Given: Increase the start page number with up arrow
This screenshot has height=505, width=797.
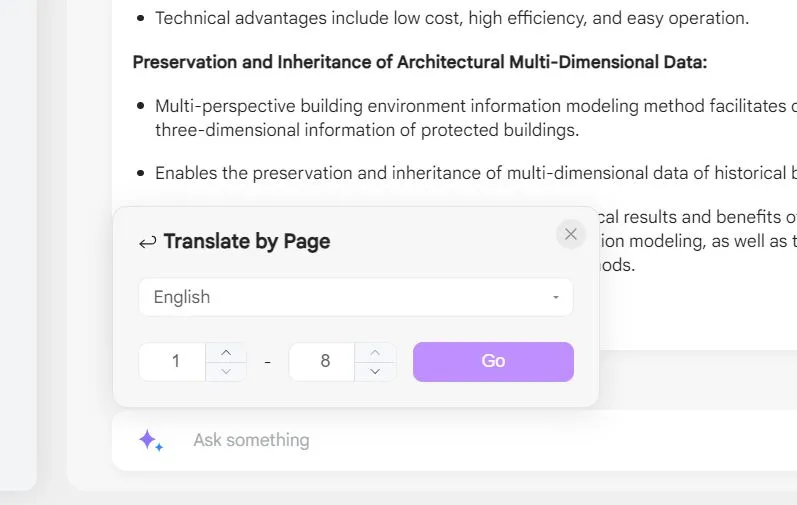Looking at the screenshot, I should pyautogui.click(x=226, y=352).
